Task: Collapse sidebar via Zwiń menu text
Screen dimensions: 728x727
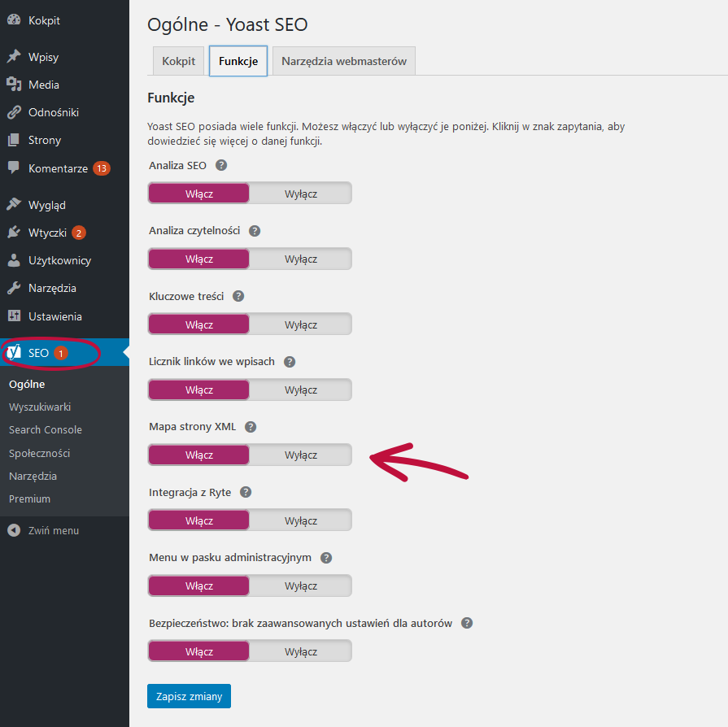Action: click(54, 530)
